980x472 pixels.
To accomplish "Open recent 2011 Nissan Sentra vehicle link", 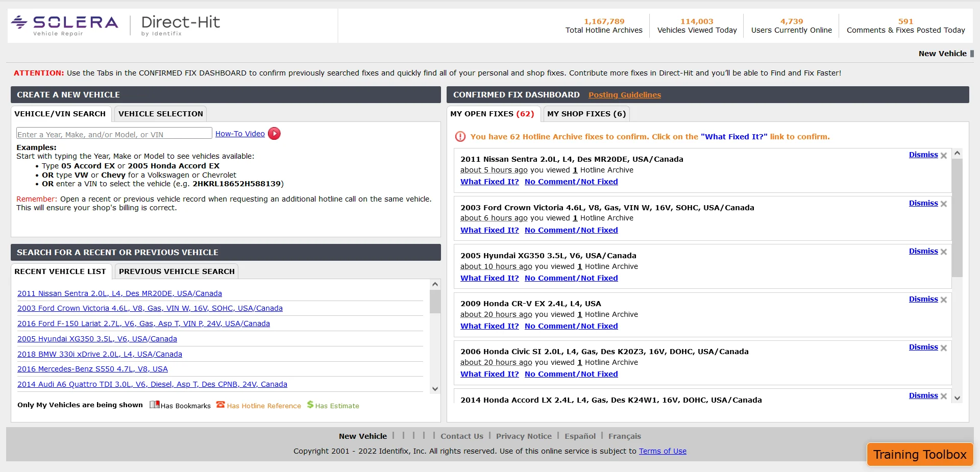I will click(x=119, y=293).
